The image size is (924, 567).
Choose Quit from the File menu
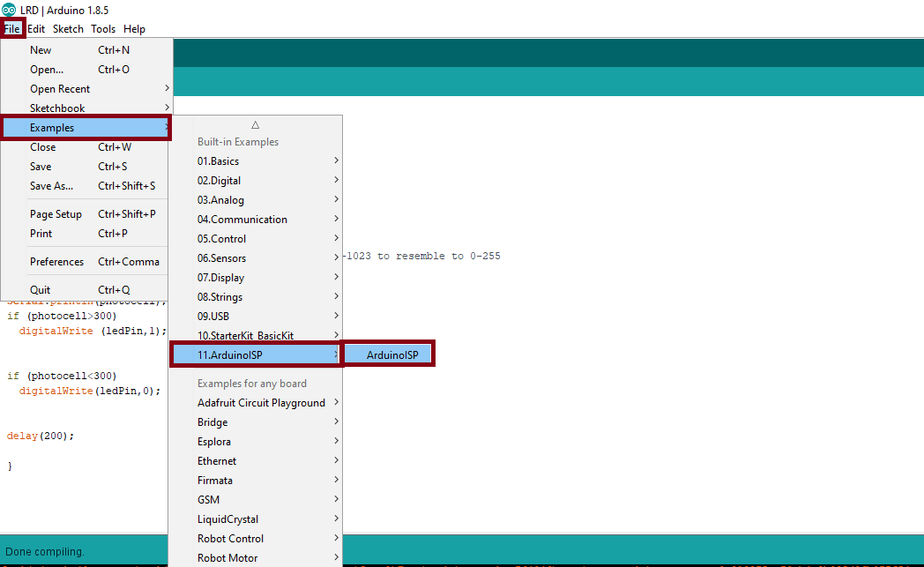point(86,290)
